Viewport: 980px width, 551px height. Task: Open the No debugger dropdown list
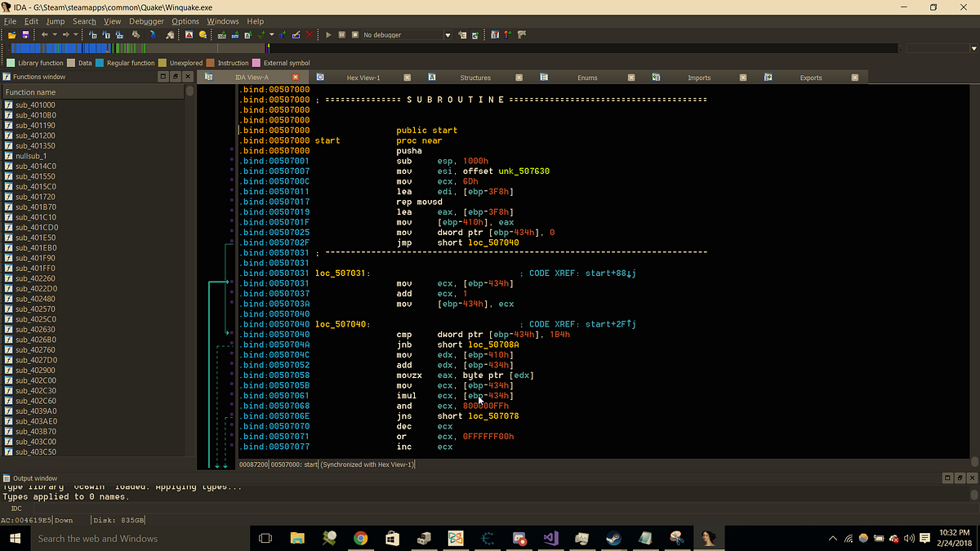pos(448,34)
